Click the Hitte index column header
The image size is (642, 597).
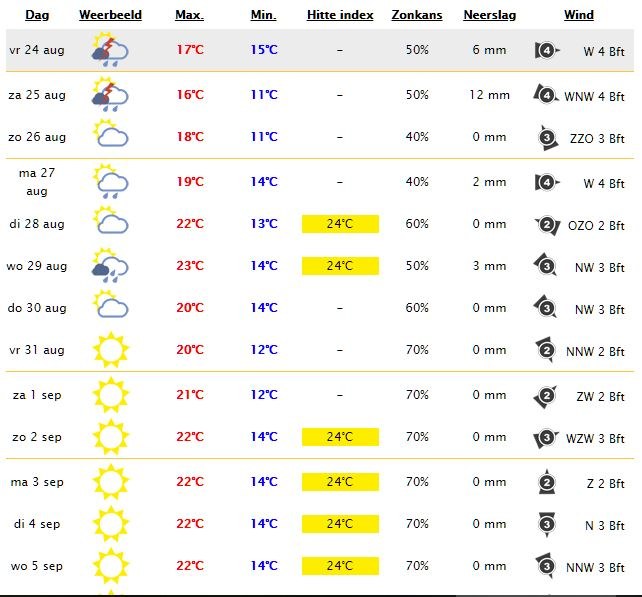click(340, 15)
